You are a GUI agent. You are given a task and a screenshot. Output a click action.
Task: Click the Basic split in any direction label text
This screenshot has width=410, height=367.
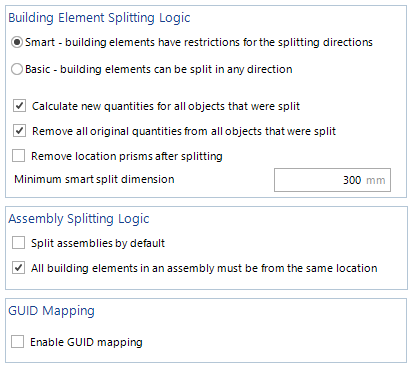coord(159,69)
